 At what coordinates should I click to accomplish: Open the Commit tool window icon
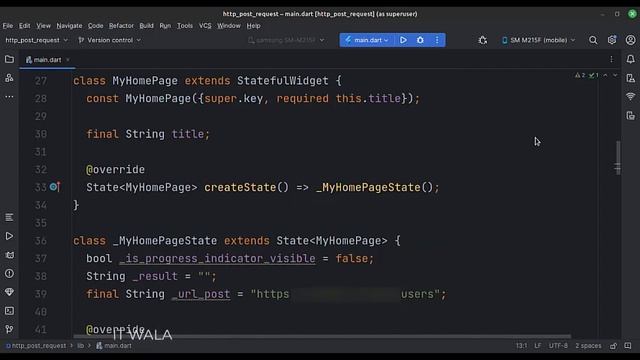[9, 78]
